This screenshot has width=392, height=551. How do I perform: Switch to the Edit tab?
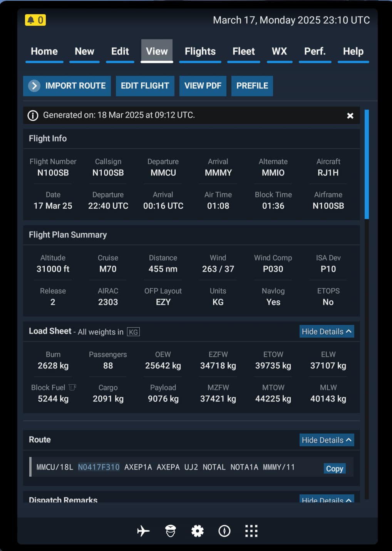pyautogui.click(x=120, y=52)
